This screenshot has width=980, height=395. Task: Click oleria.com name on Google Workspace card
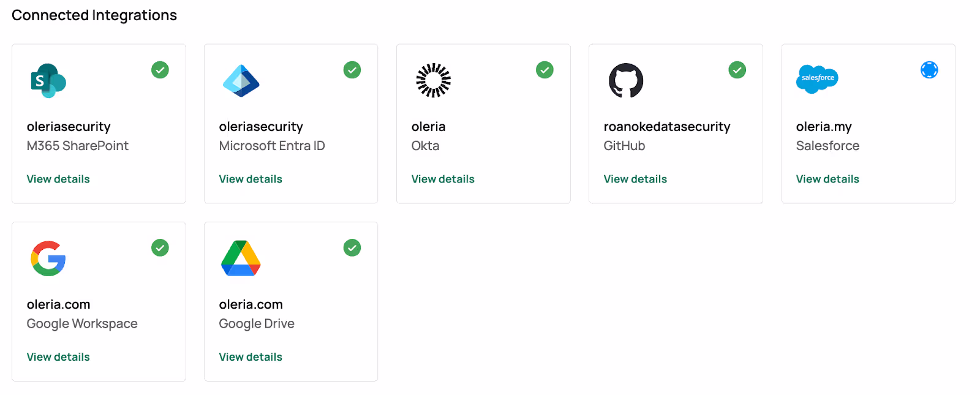point(59,304)
